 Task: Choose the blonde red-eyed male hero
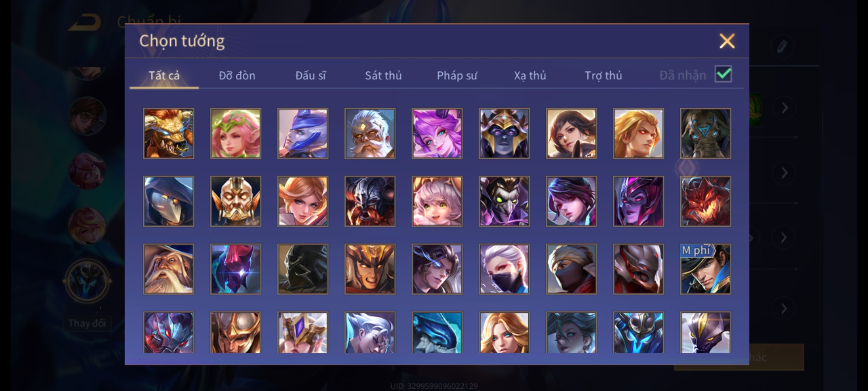(638, 133)
